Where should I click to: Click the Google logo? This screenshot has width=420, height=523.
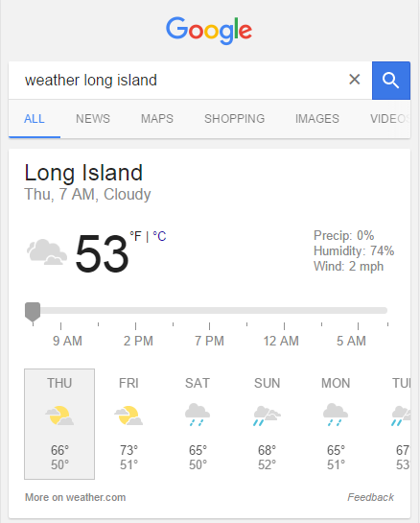point(209,31)
